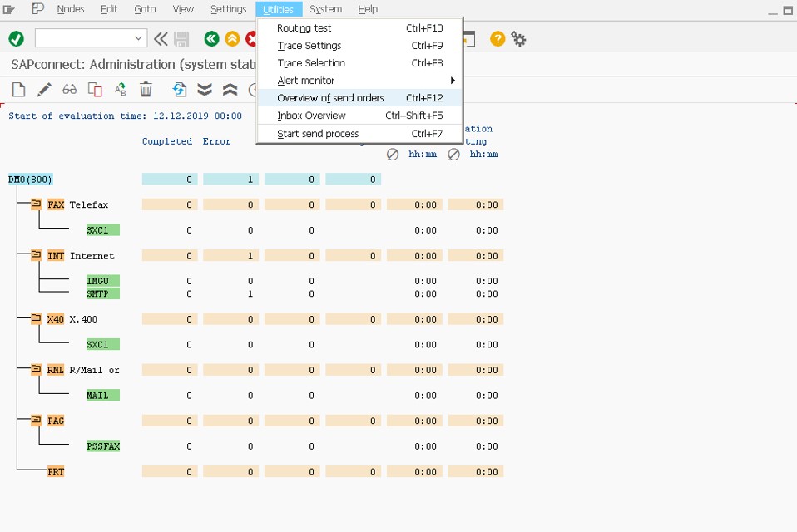The image size is (797, 532).
Task: Collapse the X40 X.400 folder
Action: (36, 318)
